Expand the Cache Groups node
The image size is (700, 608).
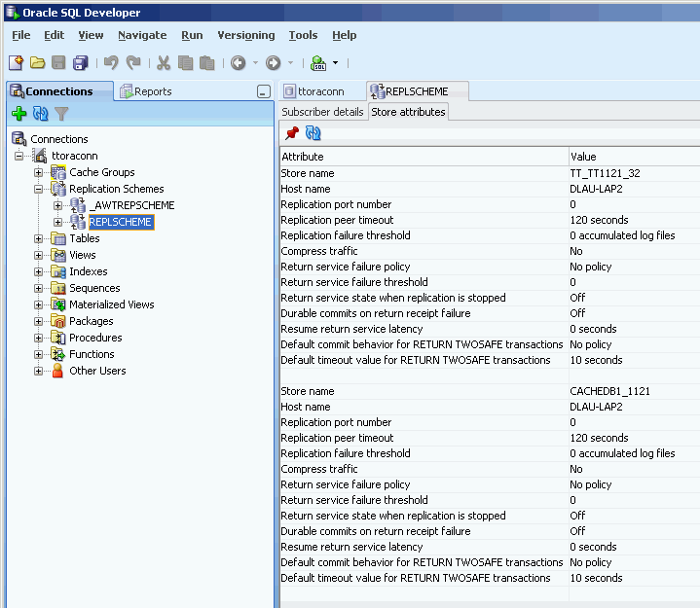(x=38, y=172)
